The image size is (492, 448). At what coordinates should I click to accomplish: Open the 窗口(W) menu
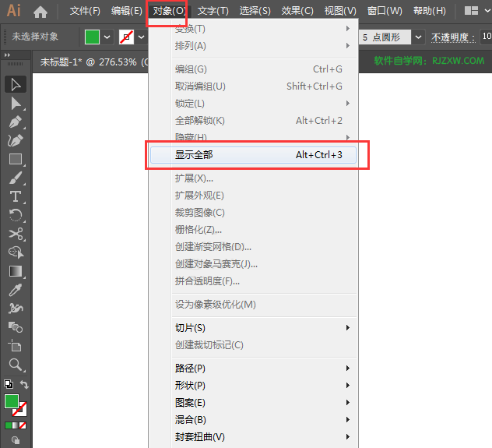coord(385,11)
